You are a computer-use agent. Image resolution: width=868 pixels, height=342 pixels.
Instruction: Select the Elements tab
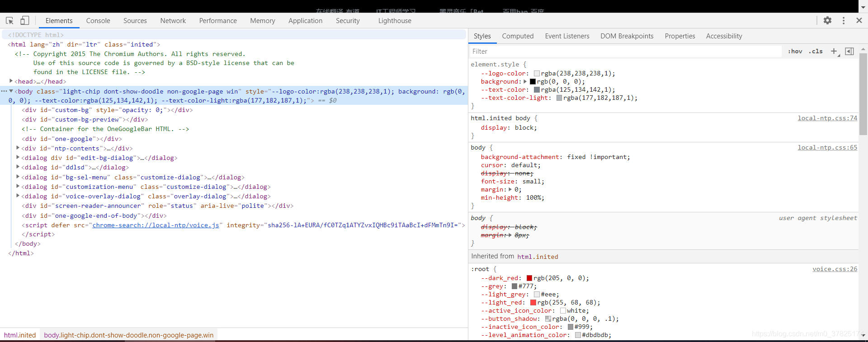(59, 21)
